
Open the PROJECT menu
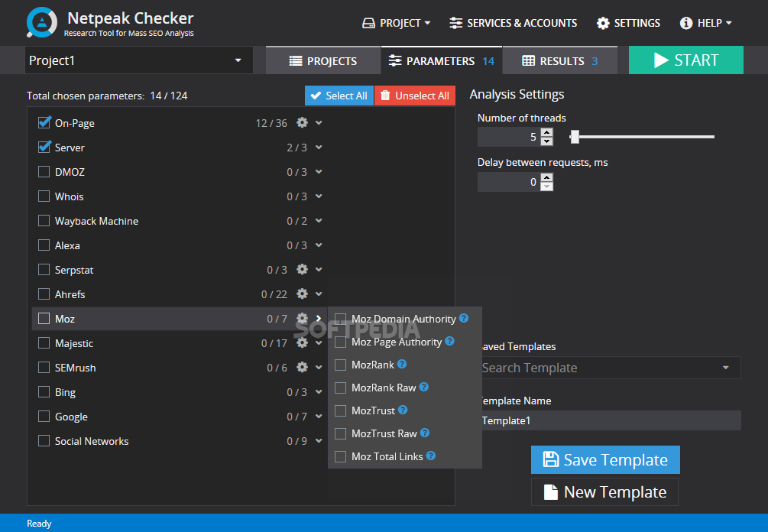pyautogui.click(x=397, y=23)
